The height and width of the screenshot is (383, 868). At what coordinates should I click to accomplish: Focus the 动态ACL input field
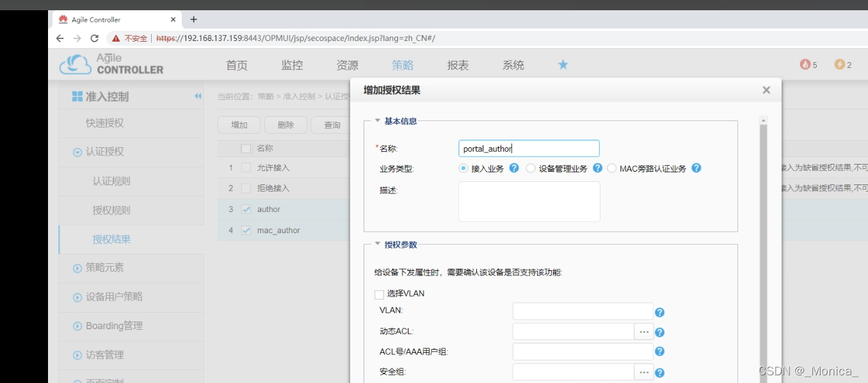(574, 332)
